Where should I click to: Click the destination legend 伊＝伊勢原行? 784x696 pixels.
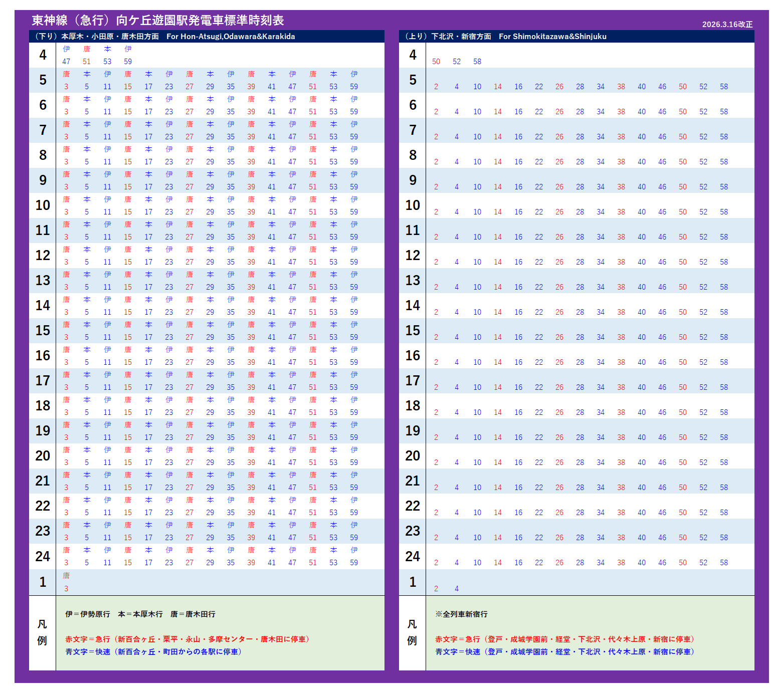(88, 614)
